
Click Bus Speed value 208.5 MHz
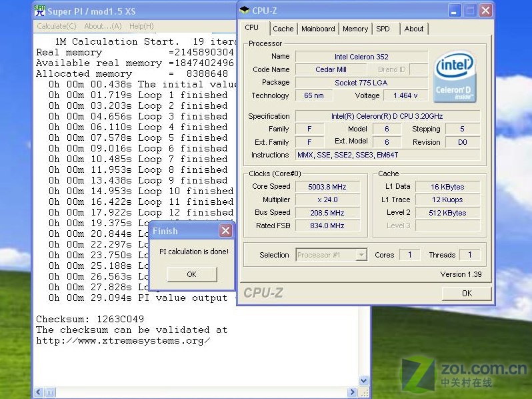click(327, 213)
